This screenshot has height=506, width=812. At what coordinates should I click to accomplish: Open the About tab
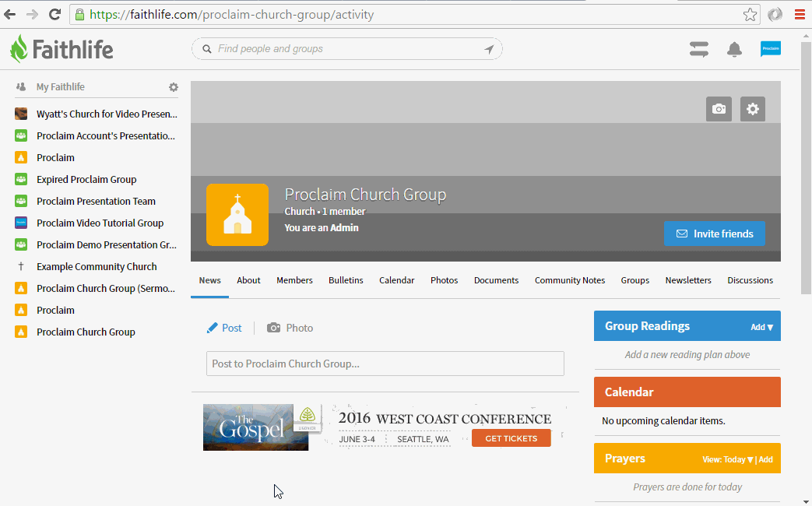248,280
